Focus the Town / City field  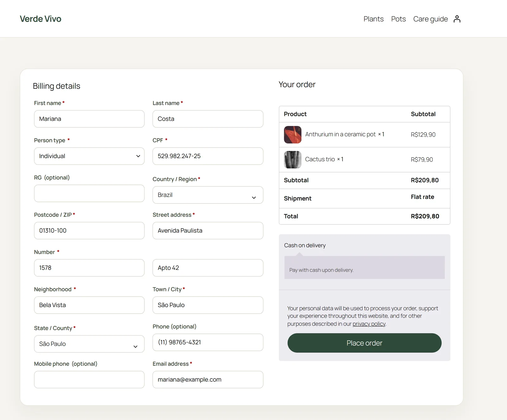pyautogui.click(x=208, y=305)
